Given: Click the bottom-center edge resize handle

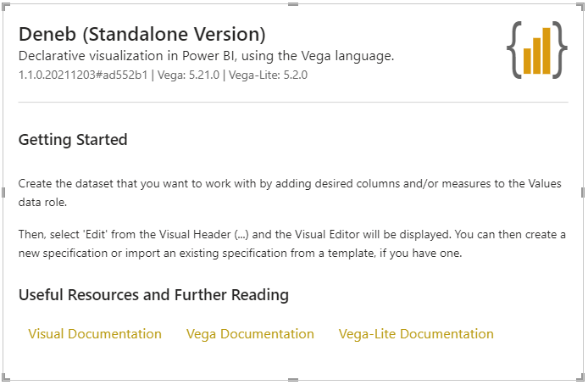Looking at the screenshot, I should coord(293,380).
